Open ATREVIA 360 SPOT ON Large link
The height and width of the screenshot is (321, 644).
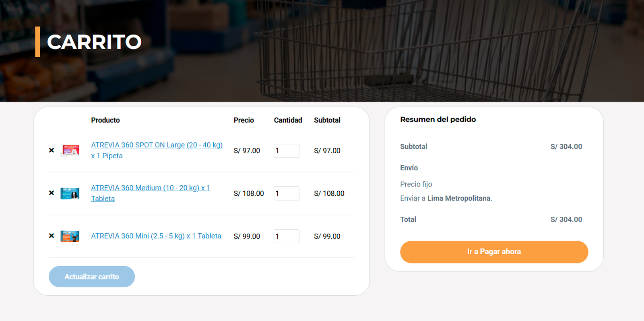(x=157, y=150)
